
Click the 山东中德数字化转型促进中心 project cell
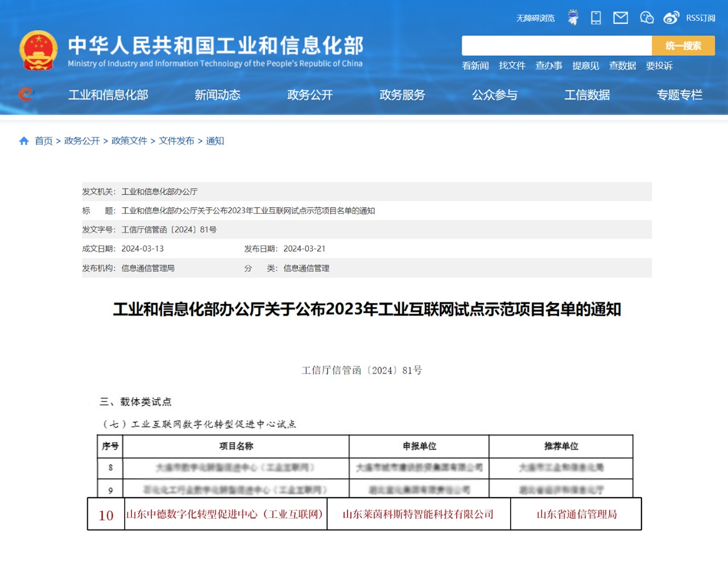(x=225, y=514)
